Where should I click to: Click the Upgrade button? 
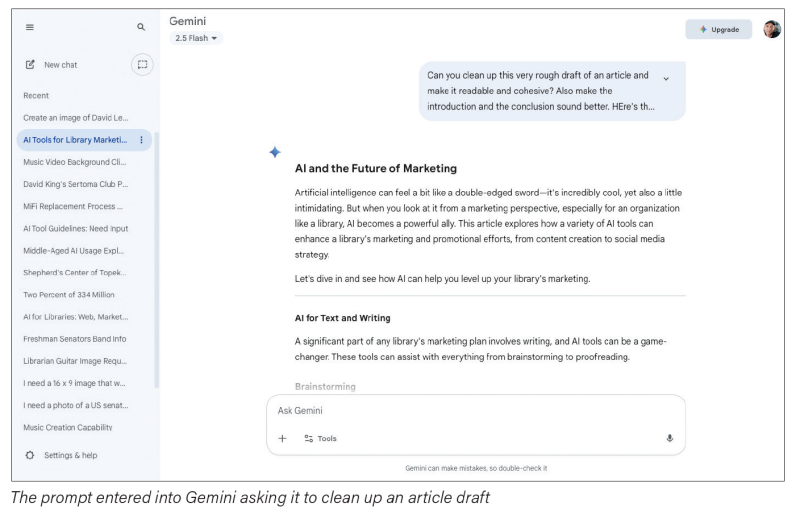tap(719, 30)
